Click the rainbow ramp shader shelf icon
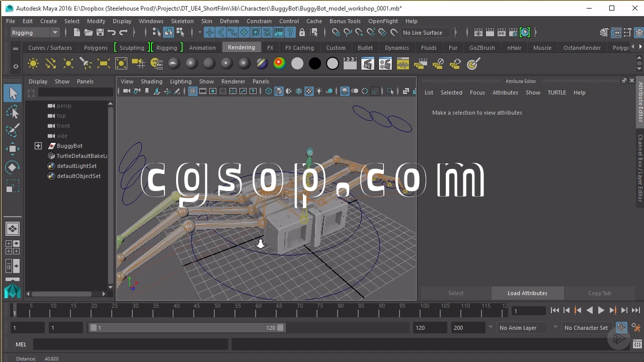644x362 pixels. [x=279, y=64]
